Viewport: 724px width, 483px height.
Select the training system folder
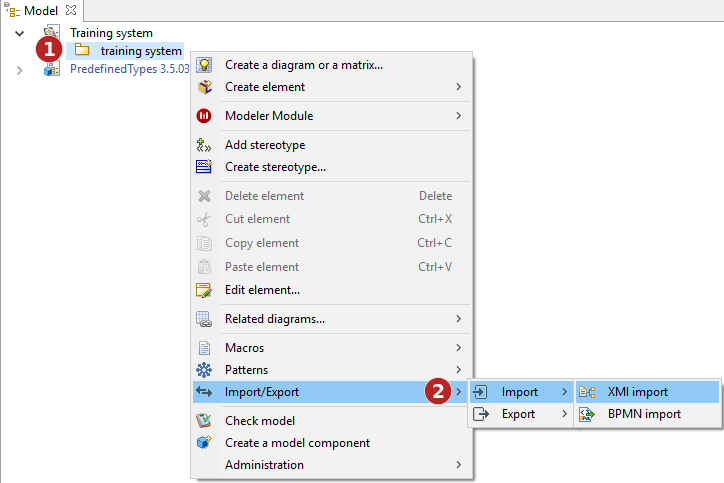tap(141, 51)
